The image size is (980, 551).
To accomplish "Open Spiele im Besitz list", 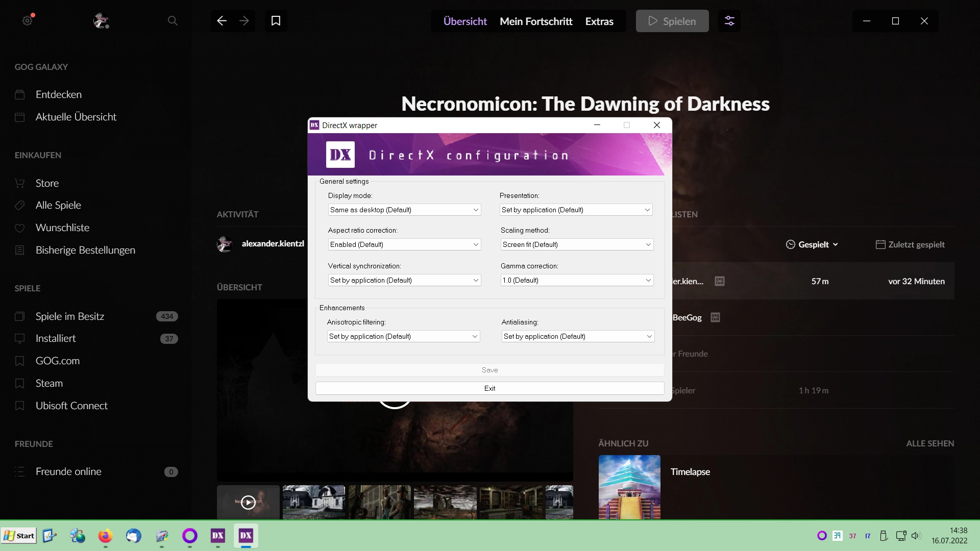I will (x=70, y=316).
